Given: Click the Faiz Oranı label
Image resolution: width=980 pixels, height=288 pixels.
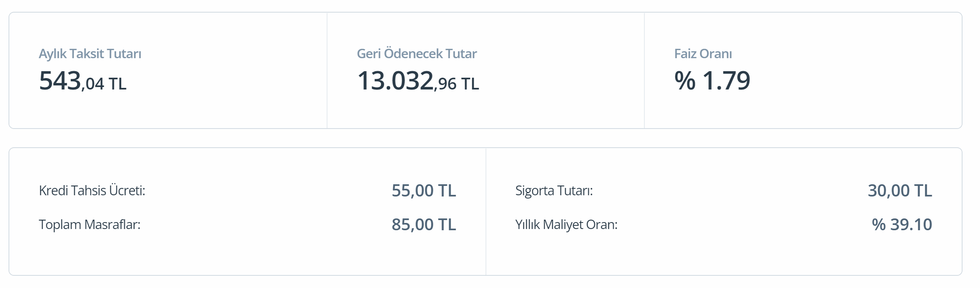Looking at the screenshot, I should coord(703,54).
